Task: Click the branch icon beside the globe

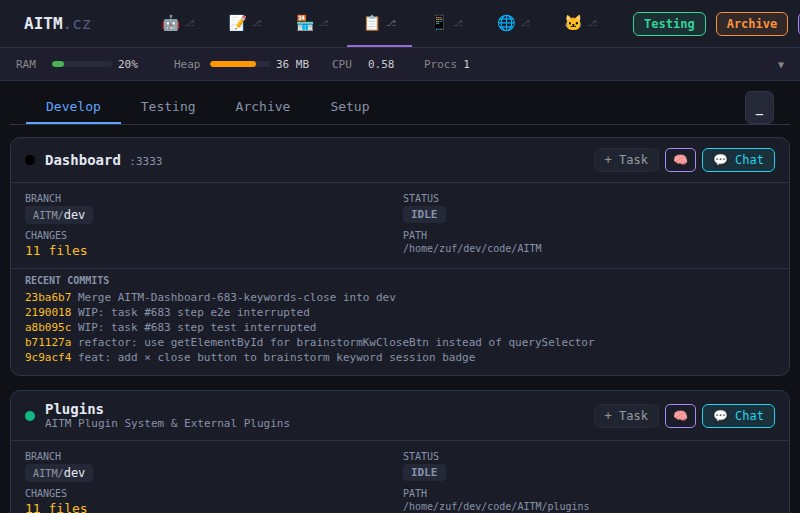Action: click(526, 23)
